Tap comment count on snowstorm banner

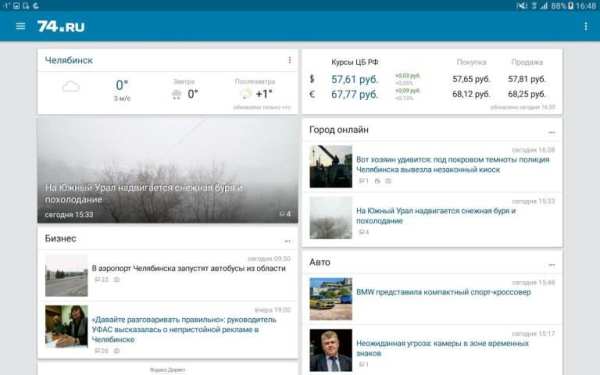point(285,214)
